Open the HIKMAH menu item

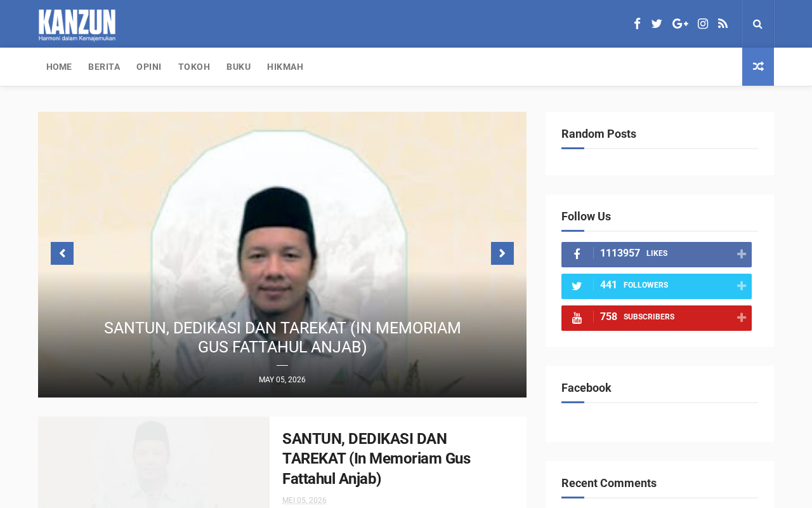(285, 67)
